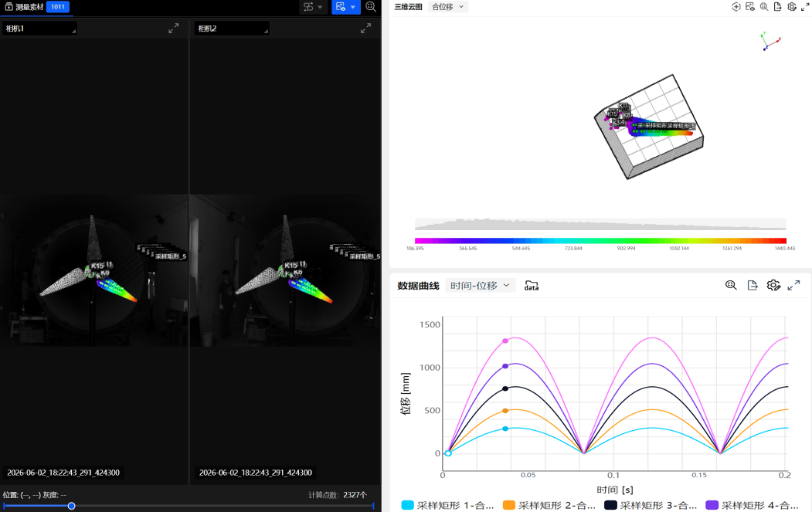Click the 1440.443 maximum value on color scale
This screenshot has width=812, height=512.
point(784,249)
